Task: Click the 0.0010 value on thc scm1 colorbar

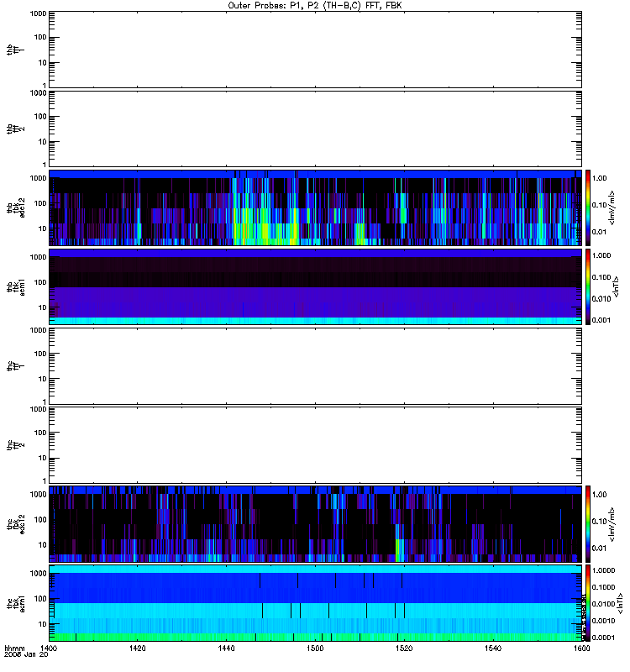Action: [x=603, y=621]
